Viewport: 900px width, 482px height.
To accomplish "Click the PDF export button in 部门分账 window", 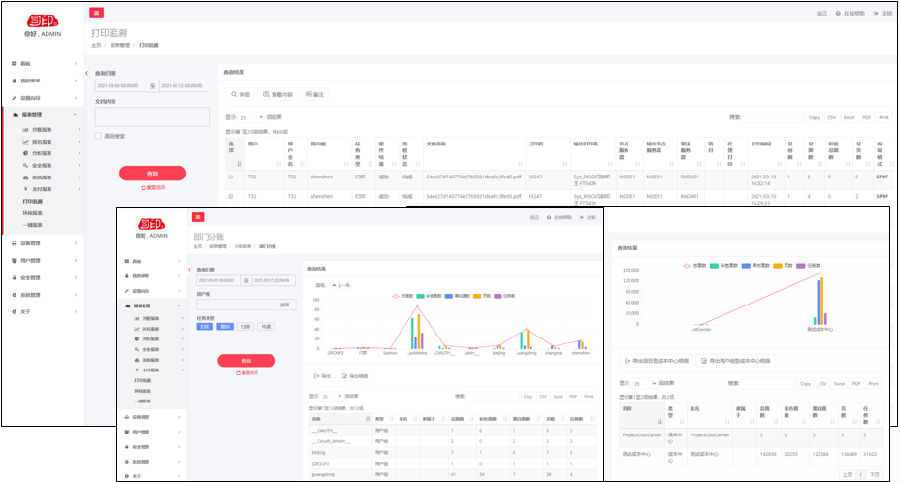I will [573, 397].
